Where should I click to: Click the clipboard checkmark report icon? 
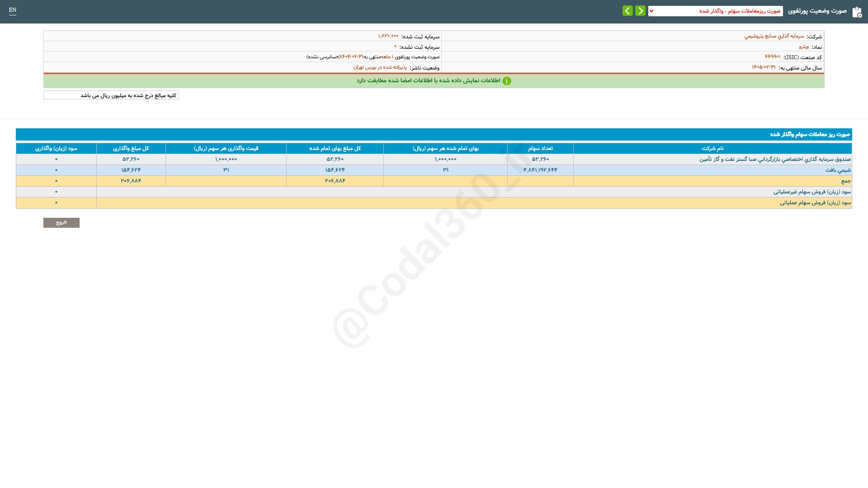coord(857,12)
